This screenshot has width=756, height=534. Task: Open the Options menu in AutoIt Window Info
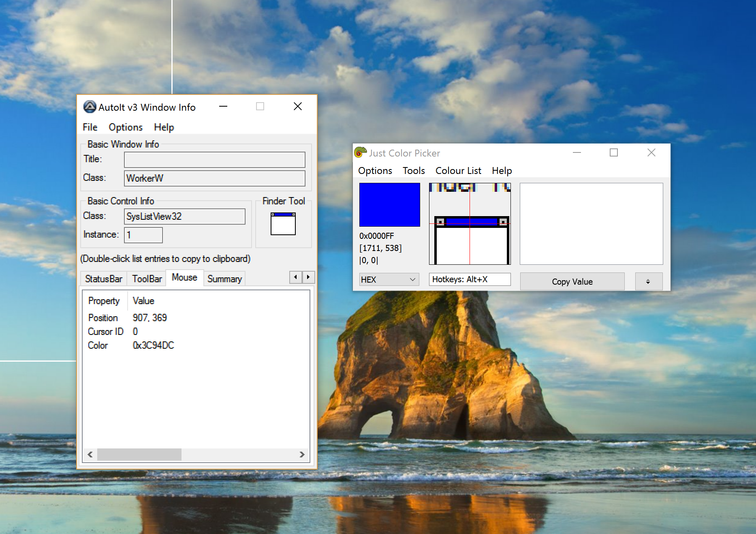click(x=126, y=127)
